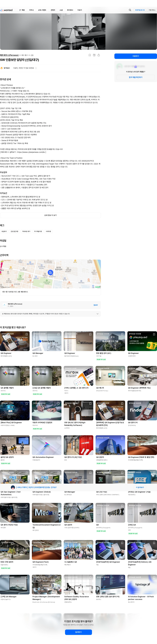Open the [크랙] QA Manager listing title
This screenshot has height=644, width=157.
tap(9, 596)
